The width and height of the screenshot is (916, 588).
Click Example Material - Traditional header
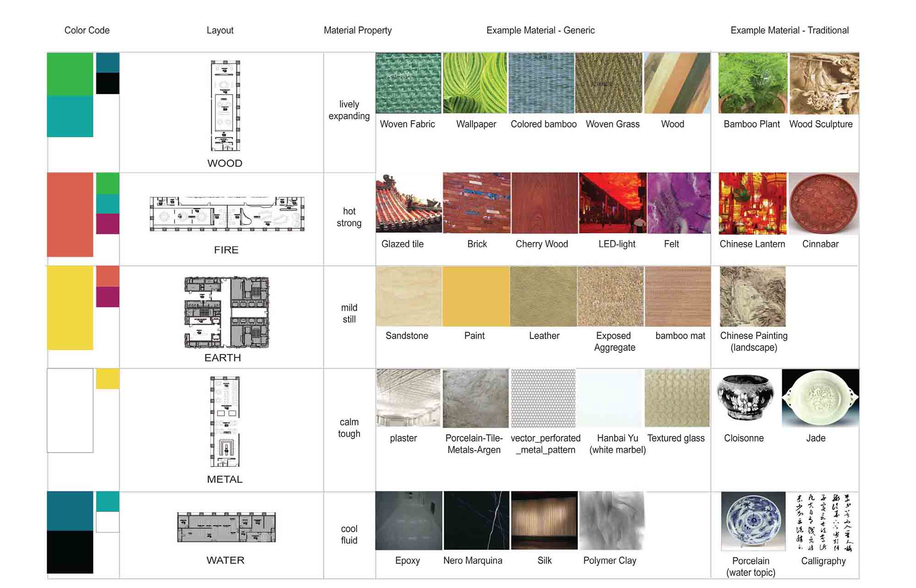789,30
